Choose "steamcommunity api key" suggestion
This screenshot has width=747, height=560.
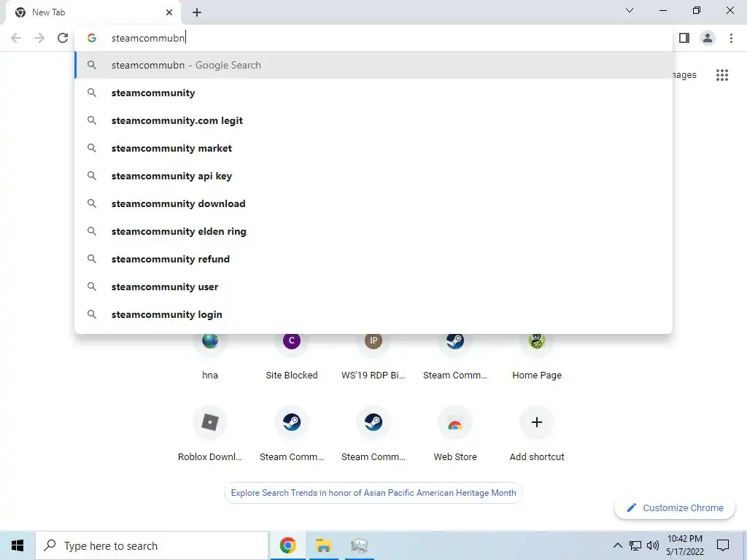coord(373,176)
